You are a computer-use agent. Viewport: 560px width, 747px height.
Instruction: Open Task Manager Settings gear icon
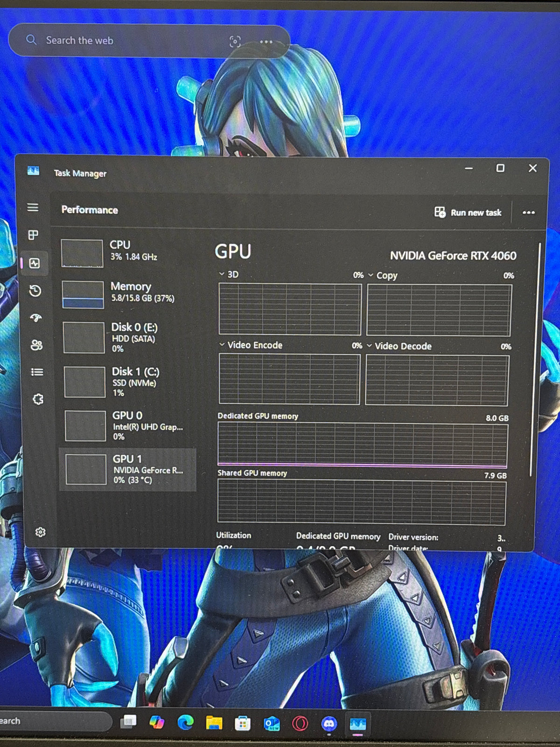tap(41, 532)
